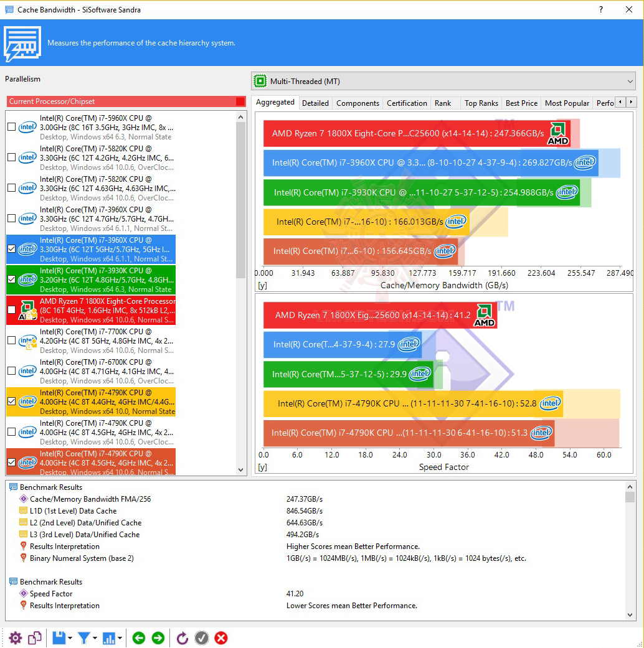Click the blue floppy save icon
Screen dimensions: 644x648
[x=59, y=638]
